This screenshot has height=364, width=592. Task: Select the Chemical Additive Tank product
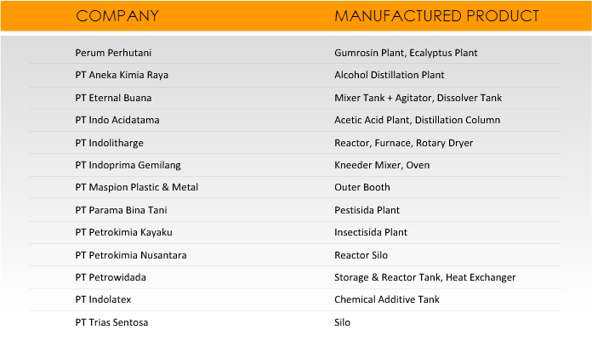click(x=387, y=299)
